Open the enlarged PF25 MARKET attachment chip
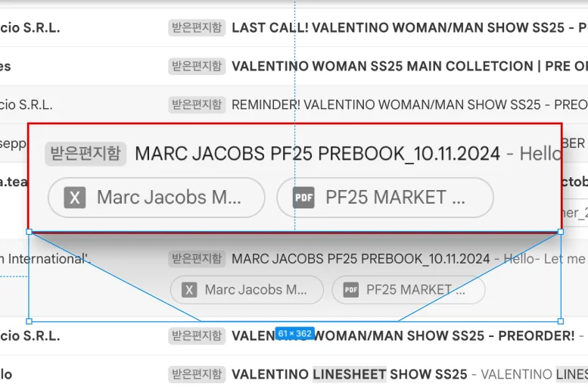This screenshot has height=387, width=588. [x=395, y=198]
